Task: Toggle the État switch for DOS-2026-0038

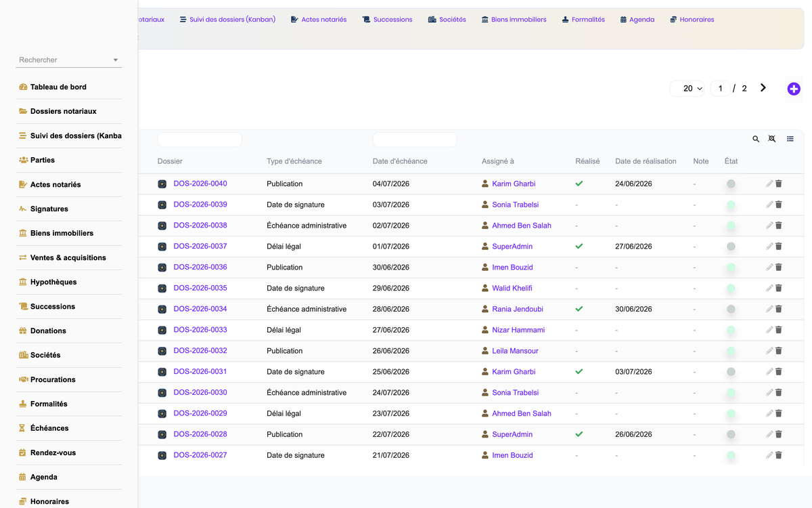Action: [731, 226]
